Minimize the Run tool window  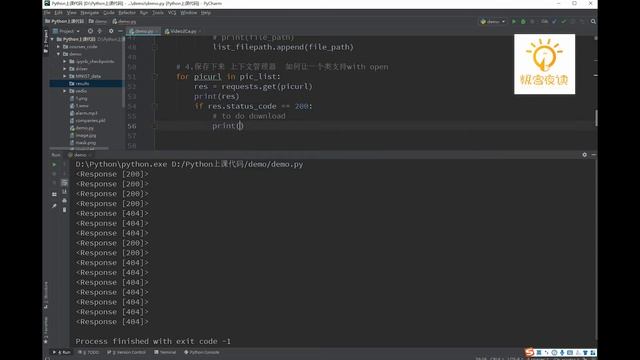click(593, 155)
